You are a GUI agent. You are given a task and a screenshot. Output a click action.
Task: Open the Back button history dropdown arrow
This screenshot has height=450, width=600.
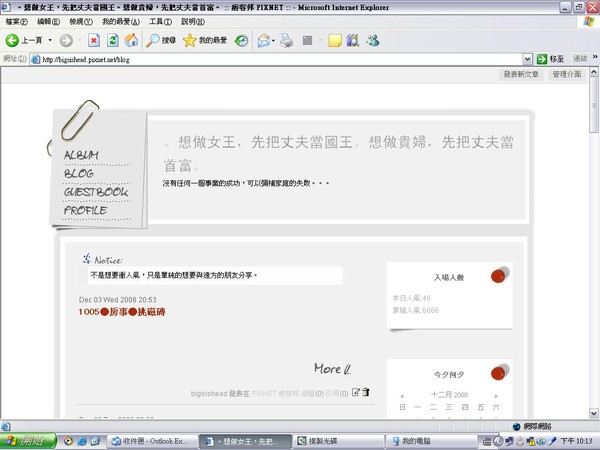pos(49,40)
